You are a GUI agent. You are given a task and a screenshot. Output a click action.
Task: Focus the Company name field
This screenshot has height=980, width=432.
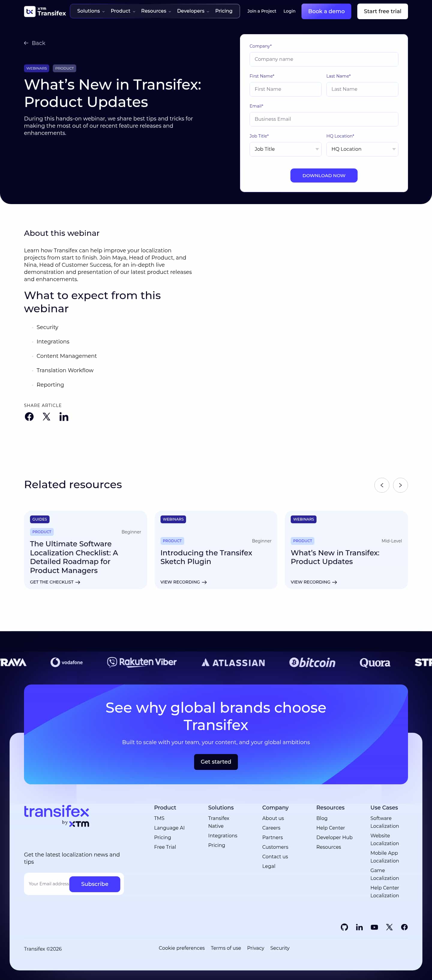coord(324,59)
